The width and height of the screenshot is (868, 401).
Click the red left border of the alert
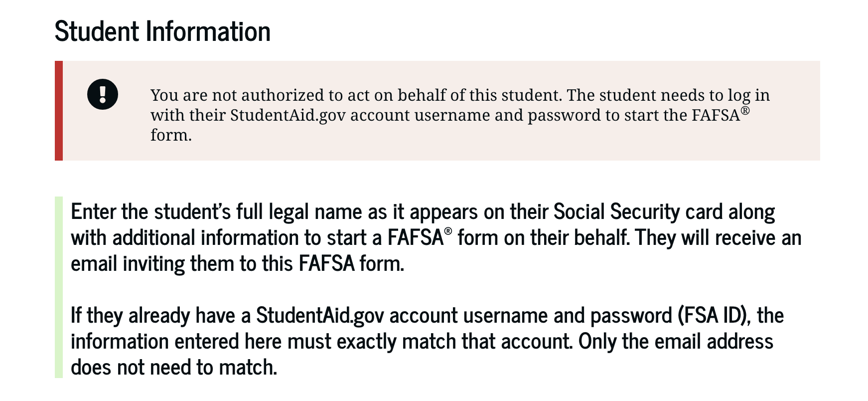coord(59,111)
